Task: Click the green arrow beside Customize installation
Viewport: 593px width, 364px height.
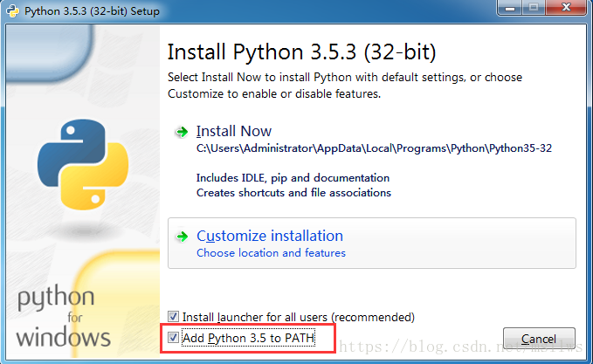Action: point(182,237)
